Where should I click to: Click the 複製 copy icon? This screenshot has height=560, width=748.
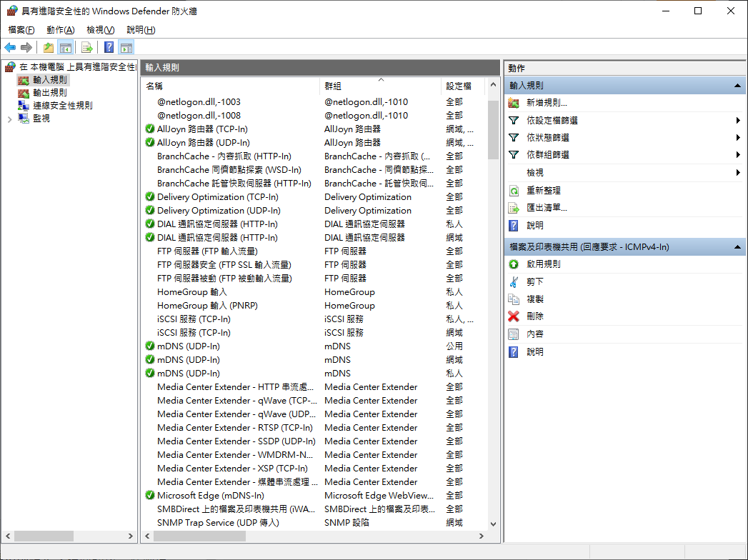[514, 299]
